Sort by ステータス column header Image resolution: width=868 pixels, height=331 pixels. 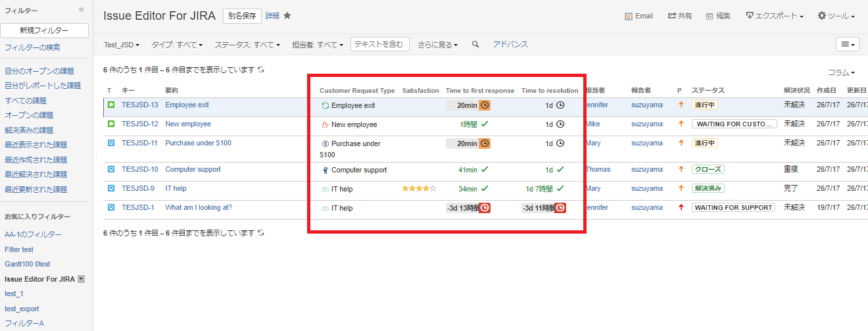(708, 90)
